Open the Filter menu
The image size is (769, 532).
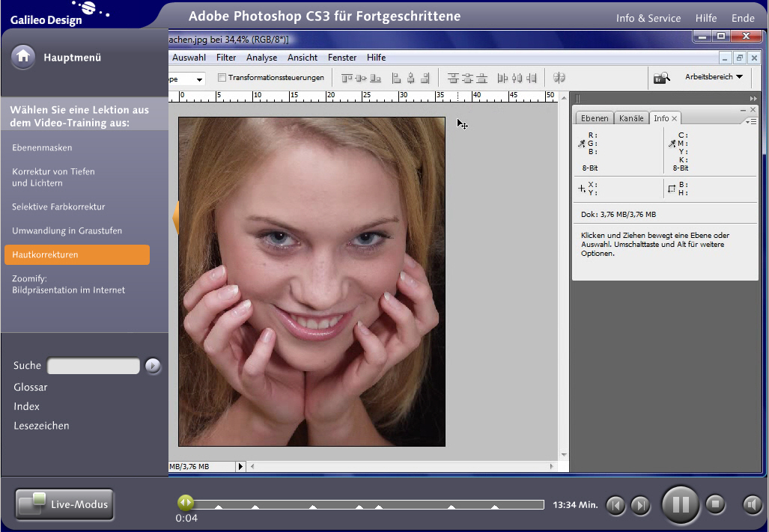[x=226, y=58]
